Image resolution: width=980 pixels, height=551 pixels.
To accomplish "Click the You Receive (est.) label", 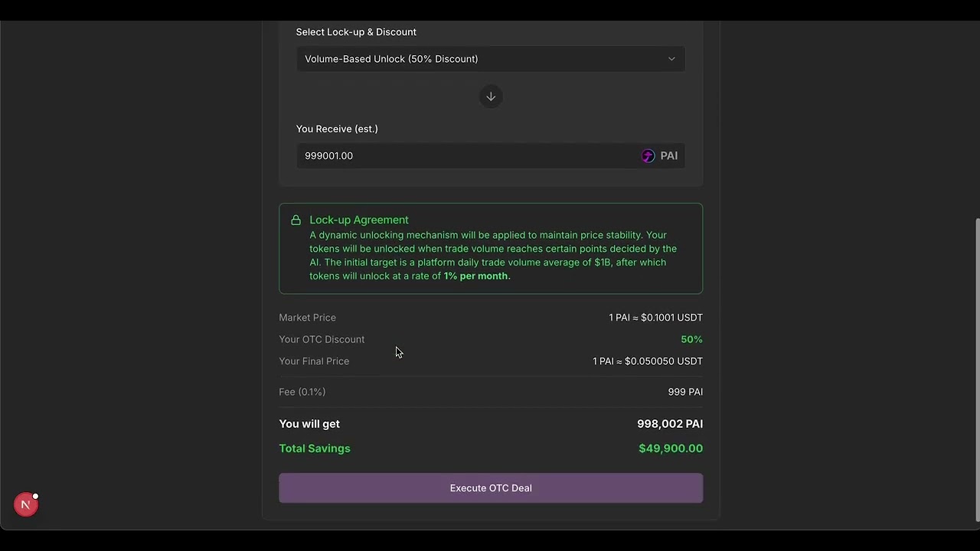I will (337, 129).
